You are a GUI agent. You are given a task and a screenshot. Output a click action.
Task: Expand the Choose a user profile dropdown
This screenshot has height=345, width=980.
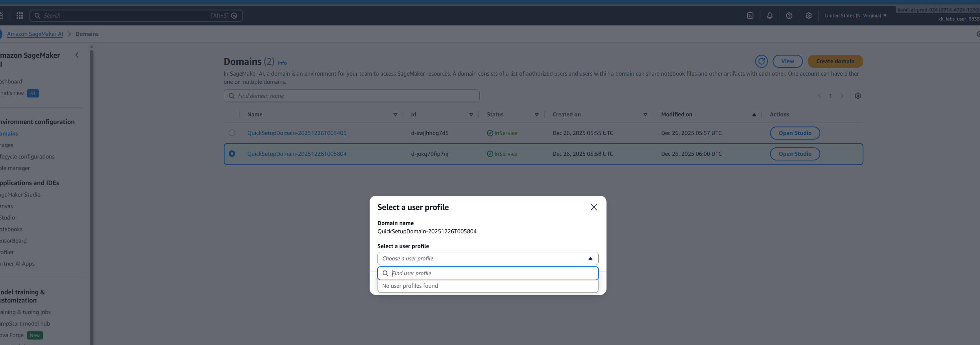click(x=487, y=258)
